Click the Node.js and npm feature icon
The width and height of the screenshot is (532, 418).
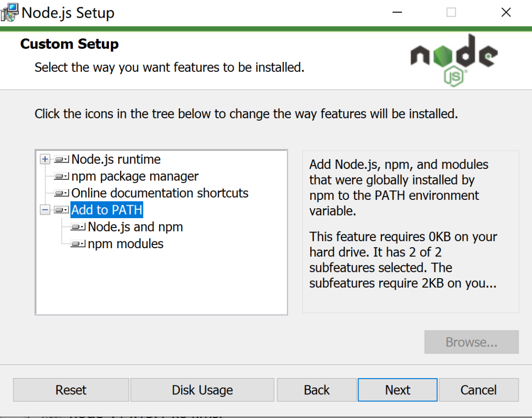(78, 227)
